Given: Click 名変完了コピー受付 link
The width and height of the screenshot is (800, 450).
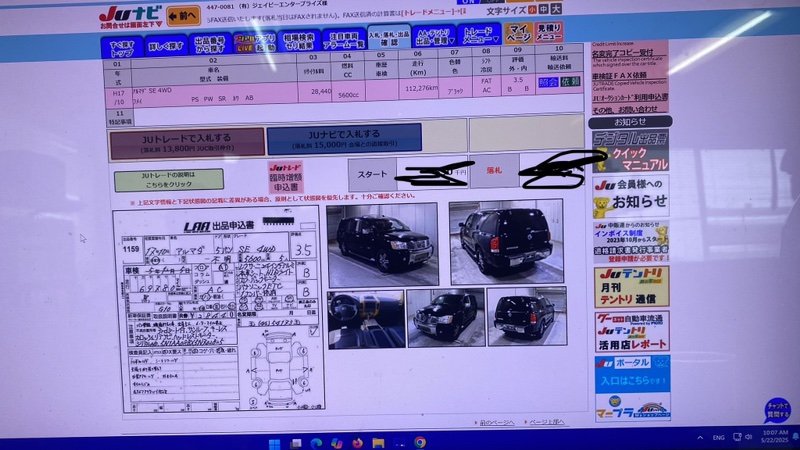Looking at the screenshot, I should [x=622, y=54].
